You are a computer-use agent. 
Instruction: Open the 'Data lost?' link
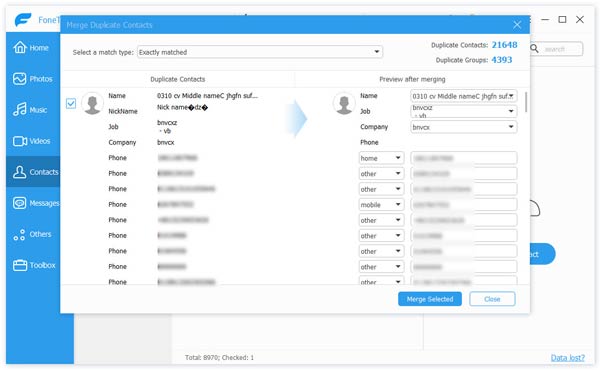[x=567, y=358]
